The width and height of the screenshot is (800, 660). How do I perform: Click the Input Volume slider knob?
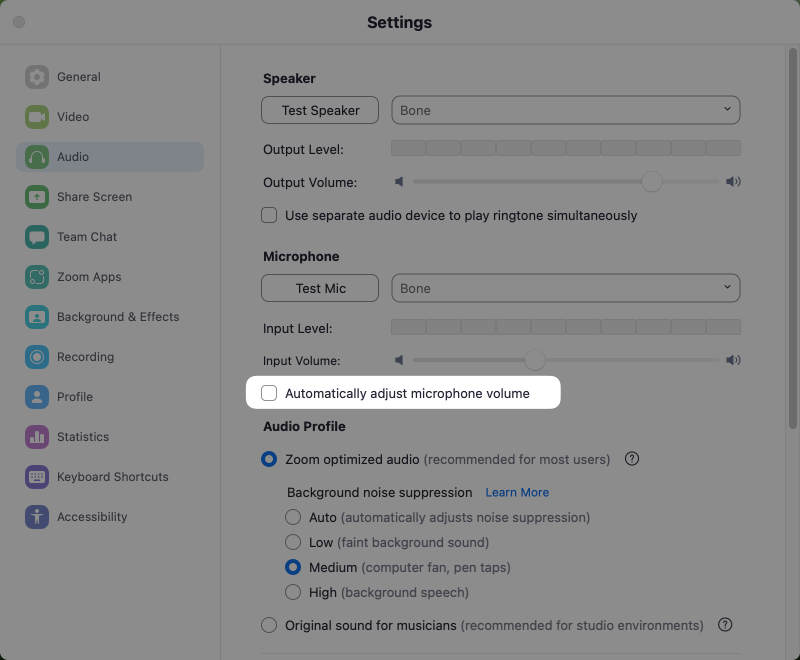tap(535, 360)
